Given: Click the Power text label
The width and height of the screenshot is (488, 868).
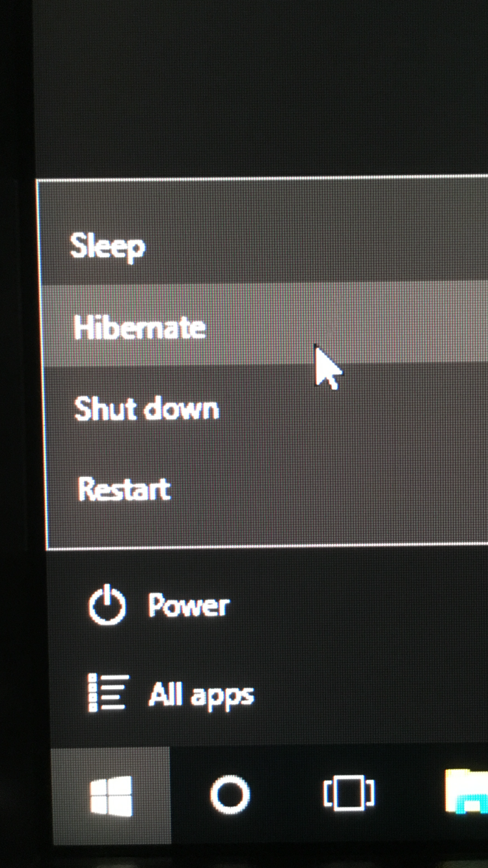Looking at the screenshot, I should click(189, 606).
